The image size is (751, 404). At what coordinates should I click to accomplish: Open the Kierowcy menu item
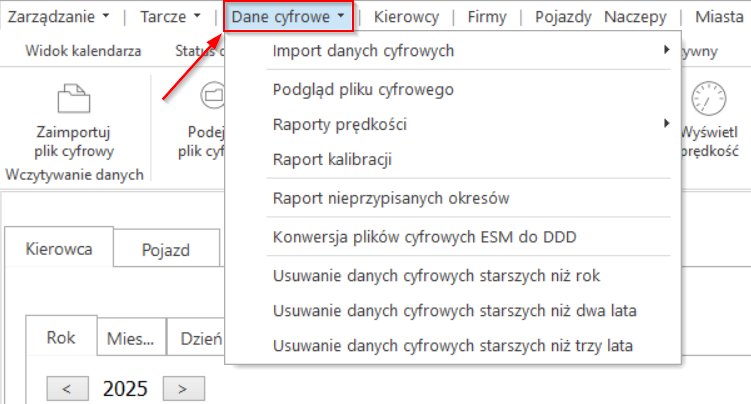406,17
